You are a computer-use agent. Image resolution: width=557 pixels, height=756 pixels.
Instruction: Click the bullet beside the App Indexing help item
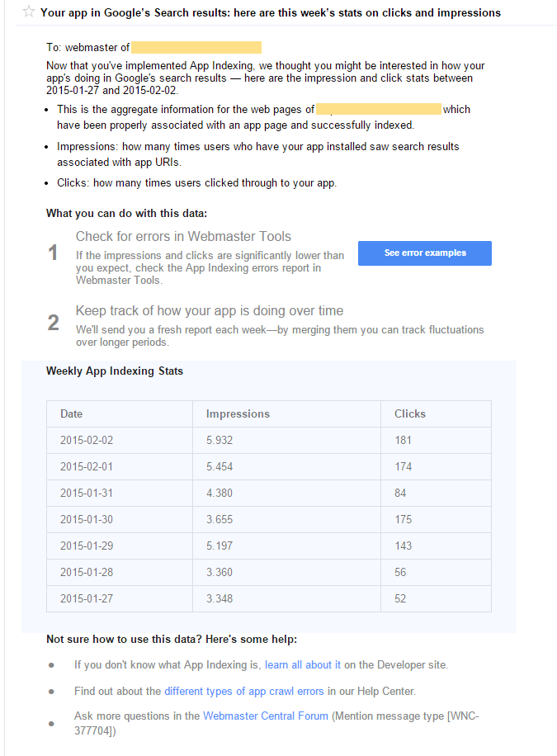52,664
